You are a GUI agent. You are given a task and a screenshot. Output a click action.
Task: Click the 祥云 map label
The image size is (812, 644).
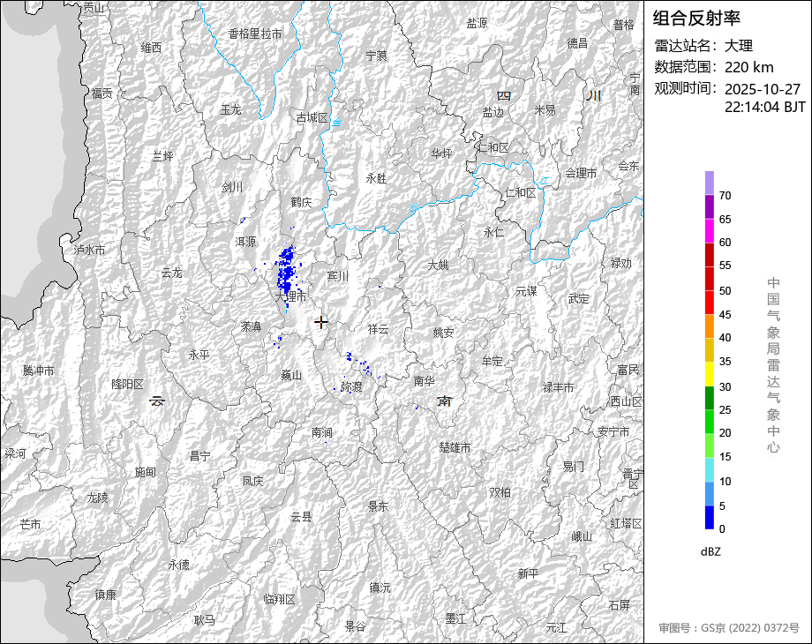pos(378,329)
